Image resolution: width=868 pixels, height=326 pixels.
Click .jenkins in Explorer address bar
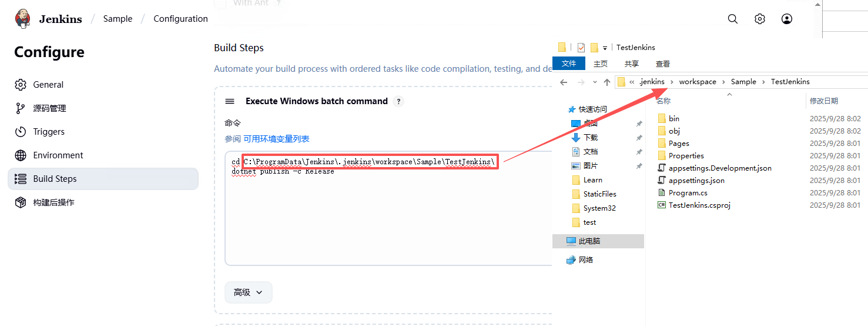click(x=651, y=82)
